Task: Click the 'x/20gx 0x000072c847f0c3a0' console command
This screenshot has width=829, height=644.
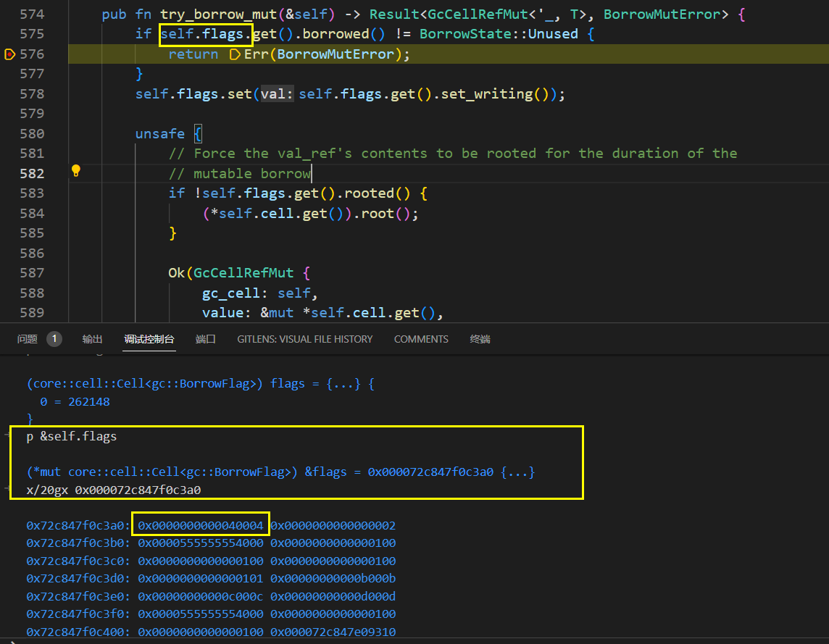Action: click(x=114, y=490)
